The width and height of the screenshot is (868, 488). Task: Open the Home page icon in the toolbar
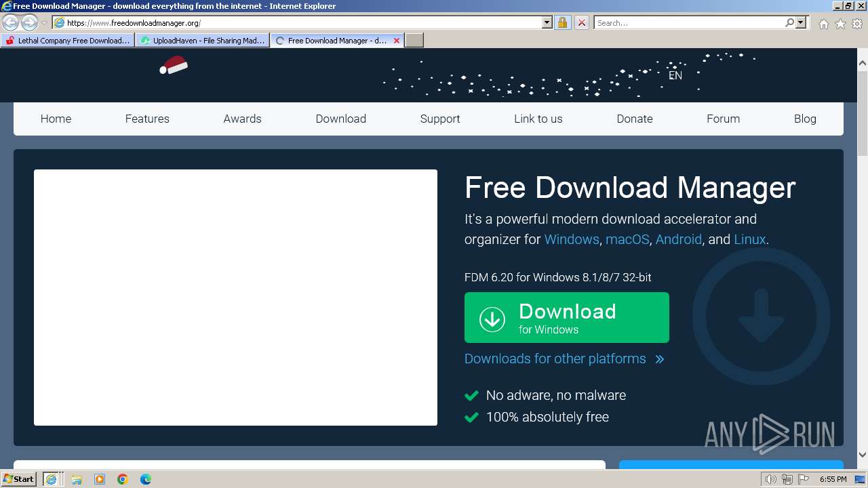tap(823, 24)
